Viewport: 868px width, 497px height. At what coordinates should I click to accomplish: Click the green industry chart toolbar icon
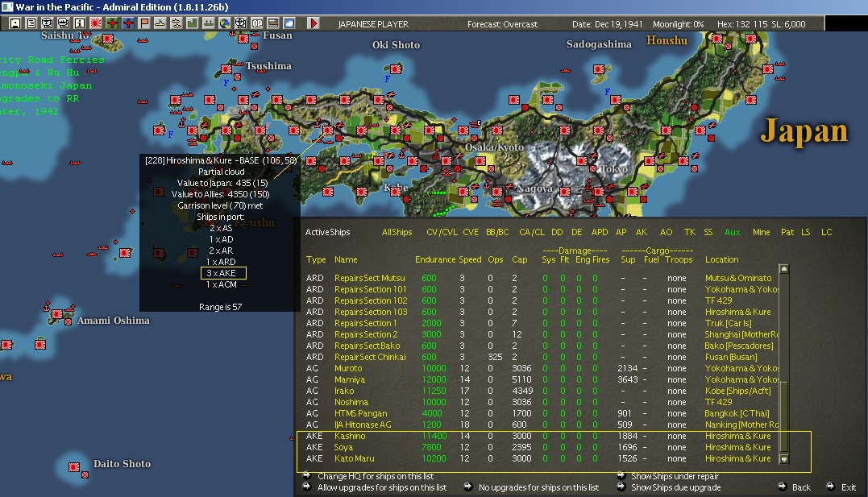[x=192, y=23]
